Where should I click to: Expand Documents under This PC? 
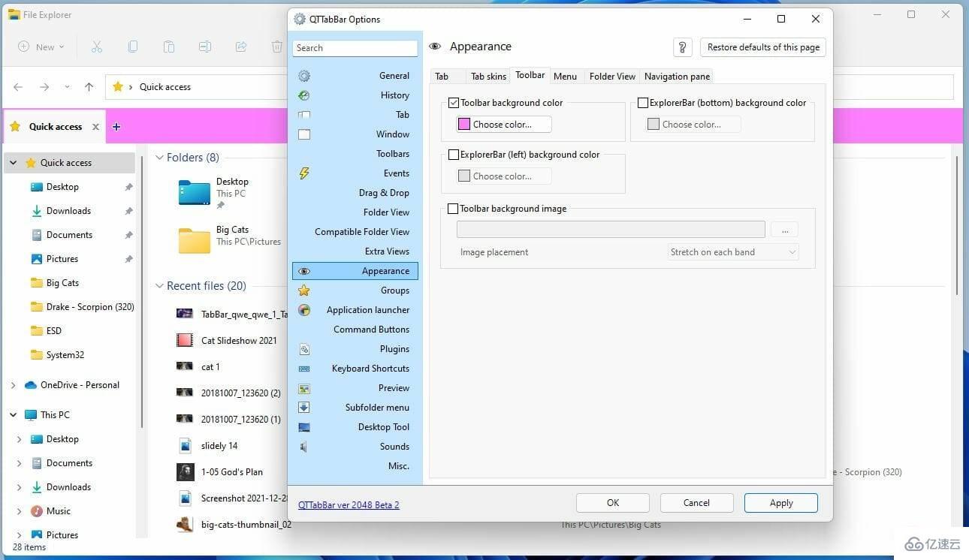20,463
